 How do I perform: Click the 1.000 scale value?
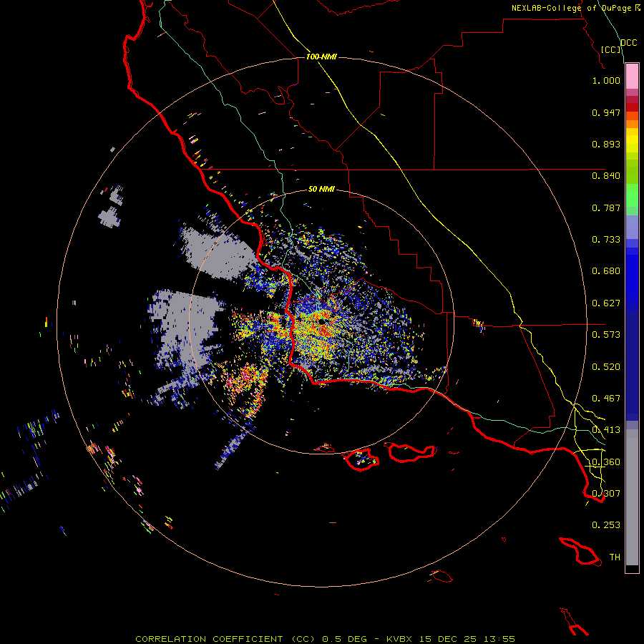(606, 80)
